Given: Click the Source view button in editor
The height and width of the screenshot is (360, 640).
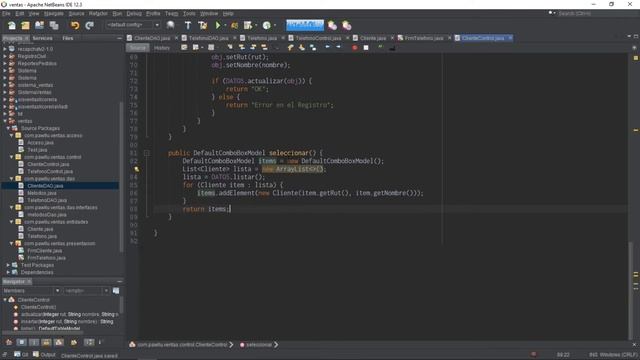Looking at the screenshot, I should (x=138, y=48).
